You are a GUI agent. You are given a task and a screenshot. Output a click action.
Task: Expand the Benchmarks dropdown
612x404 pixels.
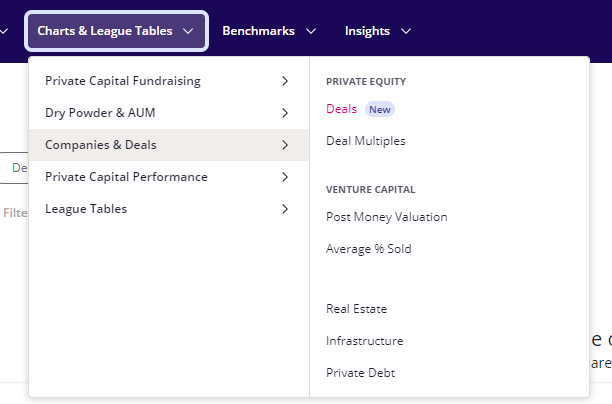pyautogui.click(x=269, y=31)
